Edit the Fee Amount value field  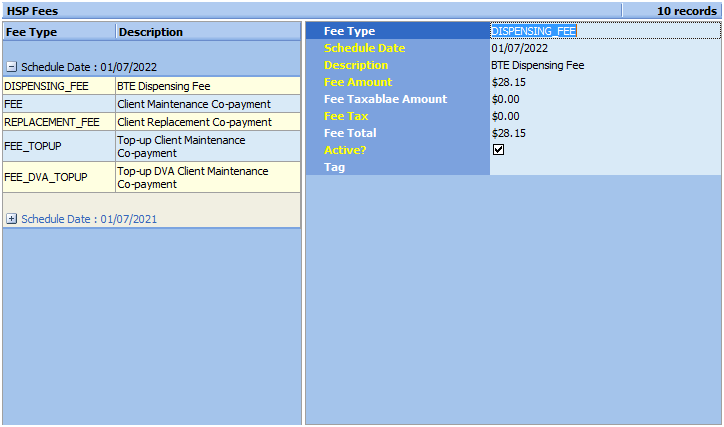[604, 82]
